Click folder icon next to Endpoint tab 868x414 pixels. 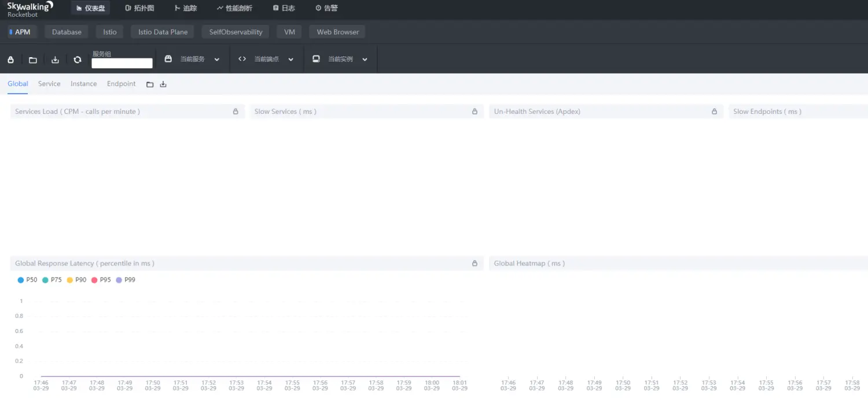coord(150,84)
